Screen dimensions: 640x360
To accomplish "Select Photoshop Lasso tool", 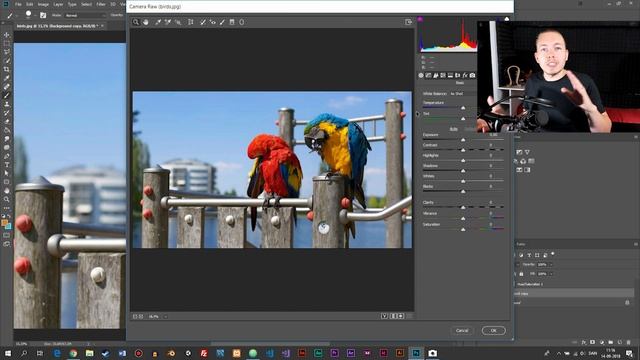I will 7,52.
